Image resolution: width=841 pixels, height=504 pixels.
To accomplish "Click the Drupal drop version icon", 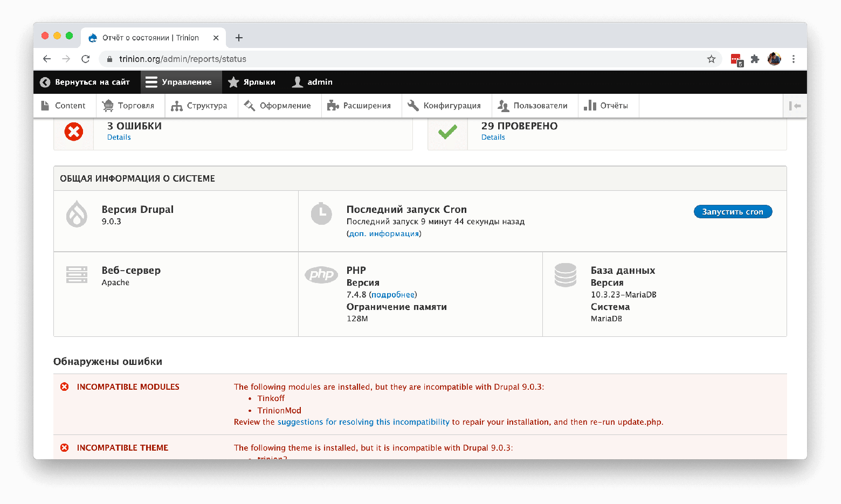I will click(77, 213).
